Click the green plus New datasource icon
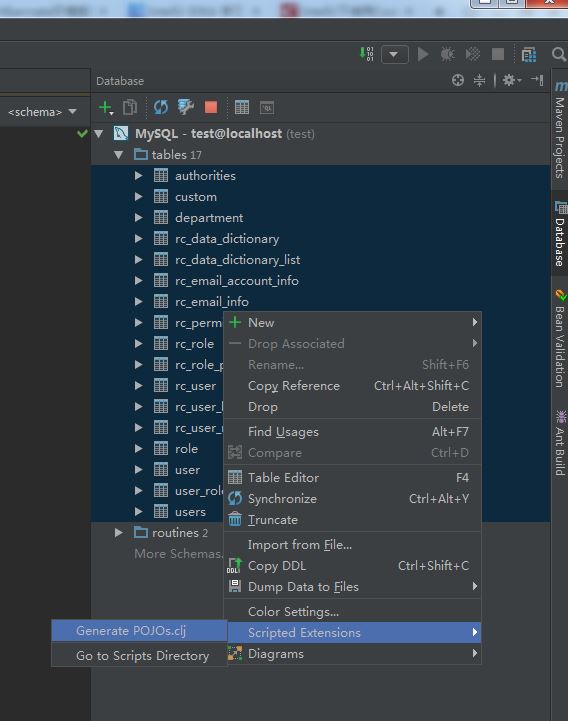568x721 pixels. (106, 108)
